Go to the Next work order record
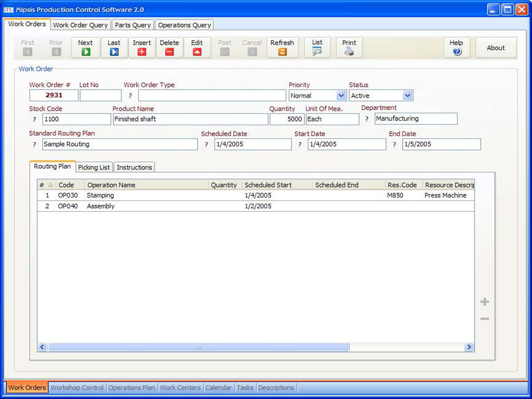The width and height of the screenshot is (532, 399). point(86,48)
